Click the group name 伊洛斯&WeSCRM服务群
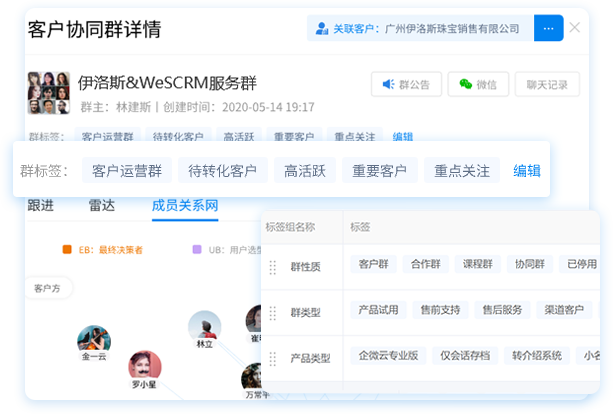Viewport: 613px width, 414px height. pyautogui.click(x=167, y=83)
